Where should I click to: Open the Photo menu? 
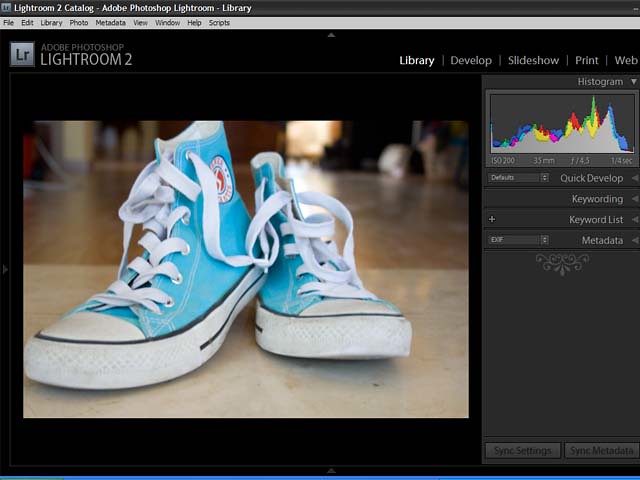pyautogui.click(x=79, y=22)
